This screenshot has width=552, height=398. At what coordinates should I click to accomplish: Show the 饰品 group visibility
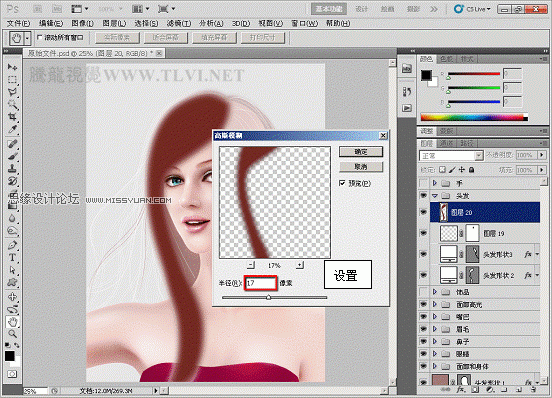pyautogui.click(x=424, y=292)
